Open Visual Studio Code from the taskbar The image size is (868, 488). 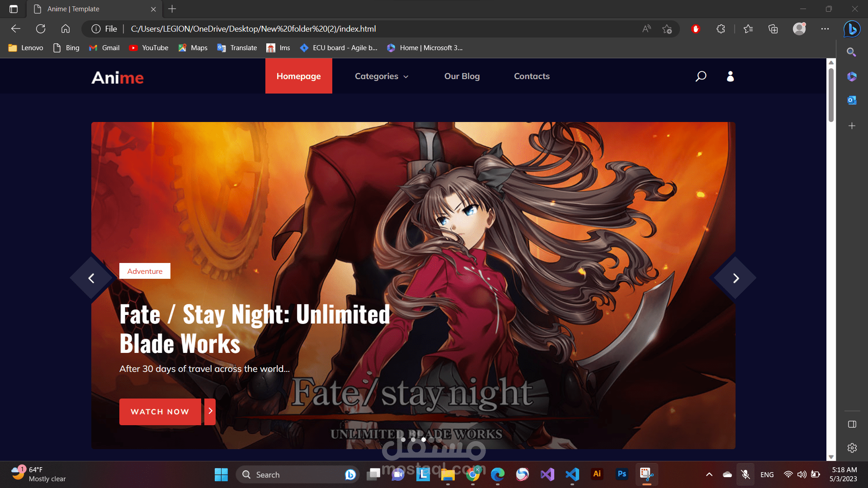[x=572, y=474]
